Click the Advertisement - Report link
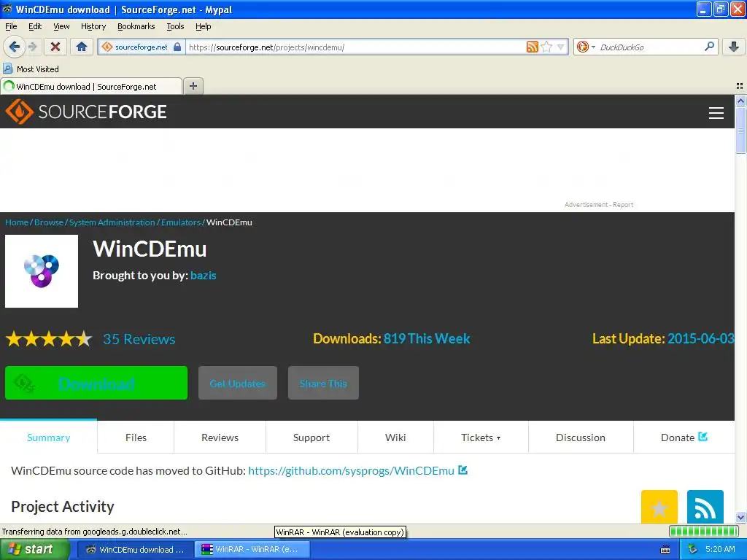This screenshot has width=747, height=560. pyautogui.click(x=599, y=205)
